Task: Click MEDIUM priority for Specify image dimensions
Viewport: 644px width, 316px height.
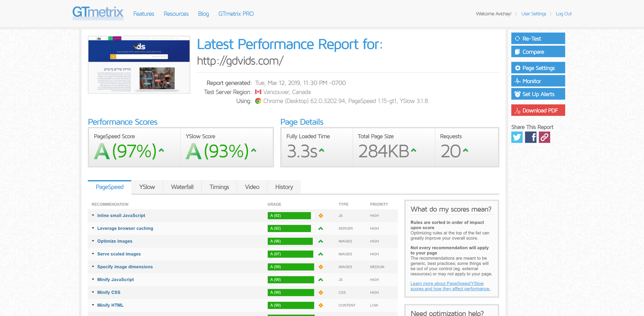Action: [x=377, y=267]
